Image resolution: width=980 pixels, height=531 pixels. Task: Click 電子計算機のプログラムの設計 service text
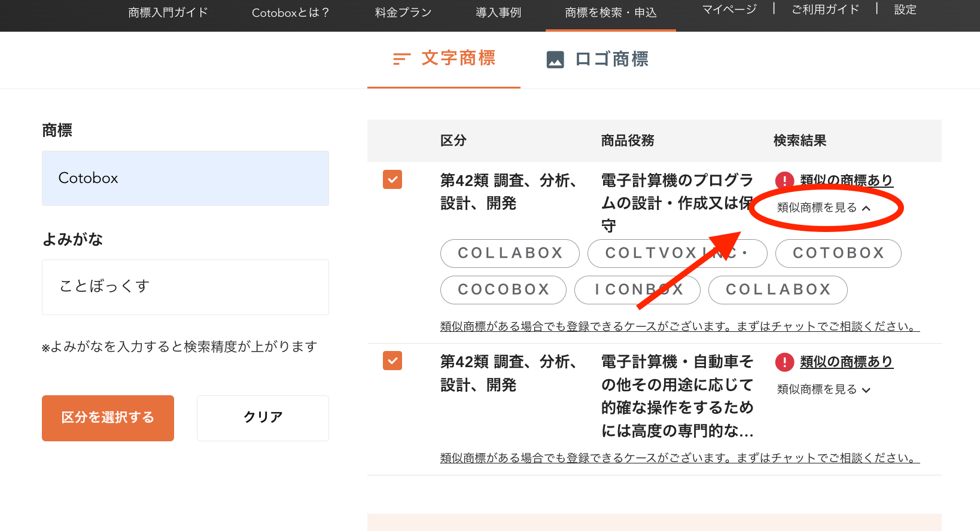[x=677, y=203]
